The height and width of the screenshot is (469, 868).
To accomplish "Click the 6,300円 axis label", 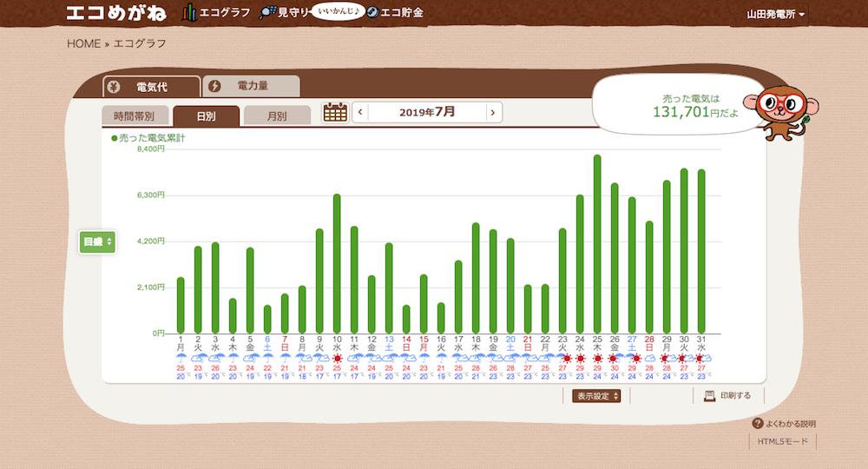I will [x=151, y=195].
